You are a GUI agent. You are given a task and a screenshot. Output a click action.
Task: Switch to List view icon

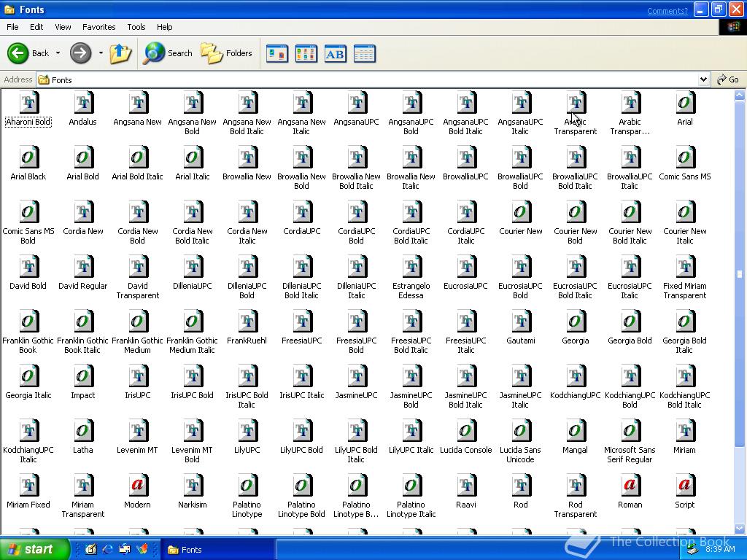tap(306, 53)
